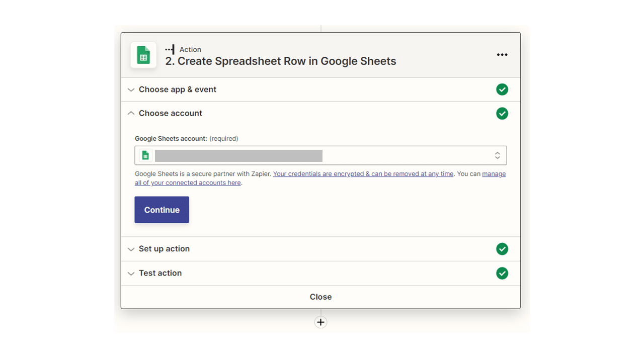This screenshot has width=644, height=362.
Task: Click green checkmark beside Test action
Action: point(502,273)
